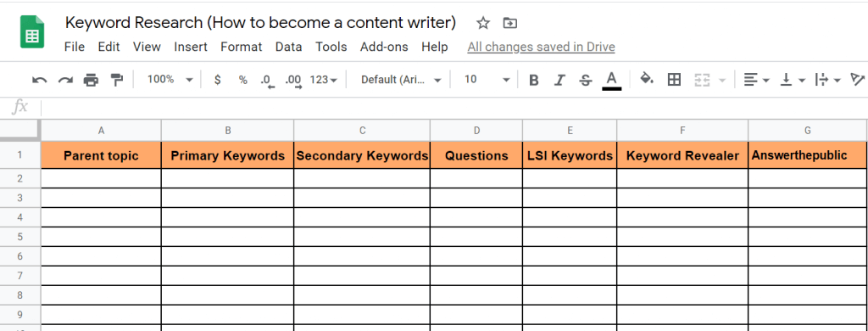Select the Primary Keywords cell
868x331 pixels.
227,155
